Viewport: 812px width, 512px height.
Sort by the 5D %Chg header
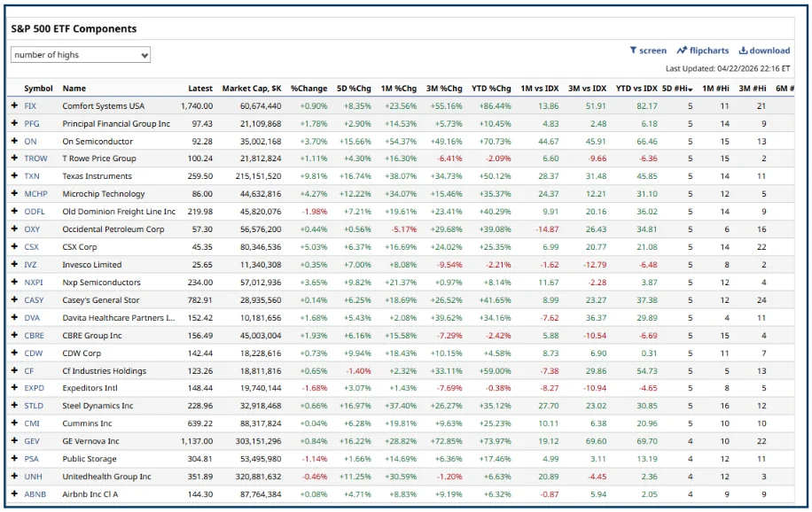(x=354, y=88)
